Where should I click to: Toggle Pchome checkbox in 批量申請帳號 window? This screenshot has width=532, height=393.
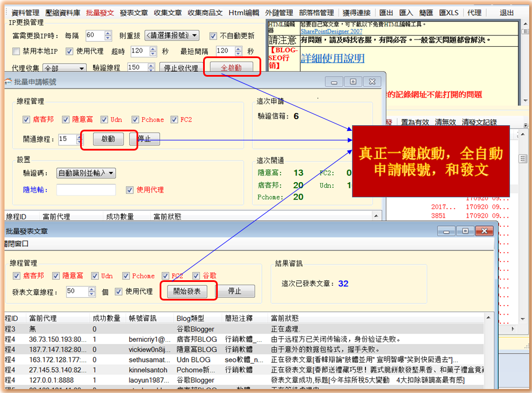coord(135,120)
